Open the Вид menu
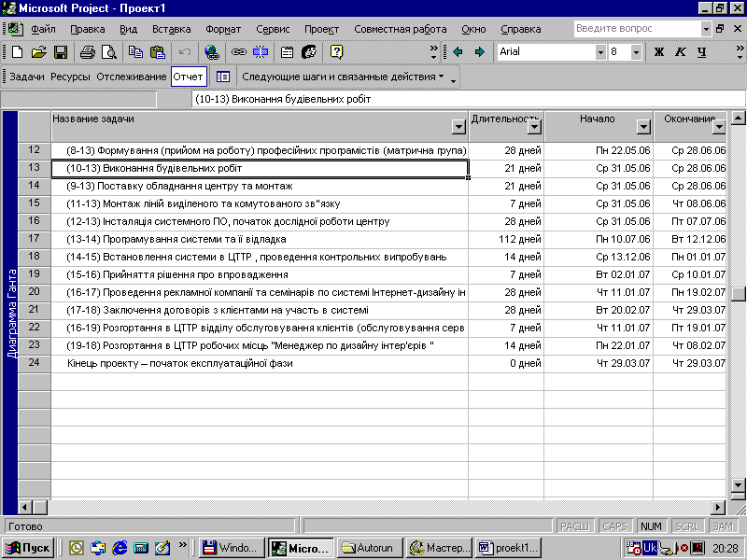 128,29
